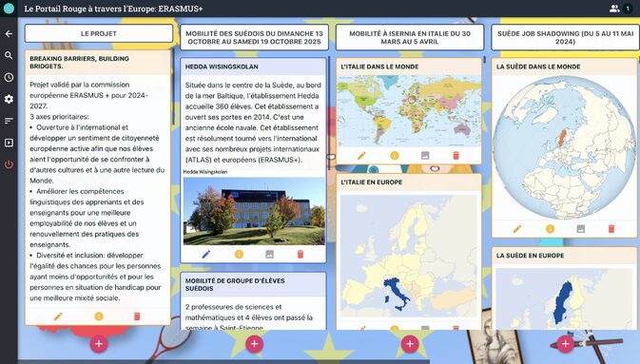The width and height of the screenshot is (640, 364).
Task: Click the sort lines icon in sidebar
Action: (9, 121)
